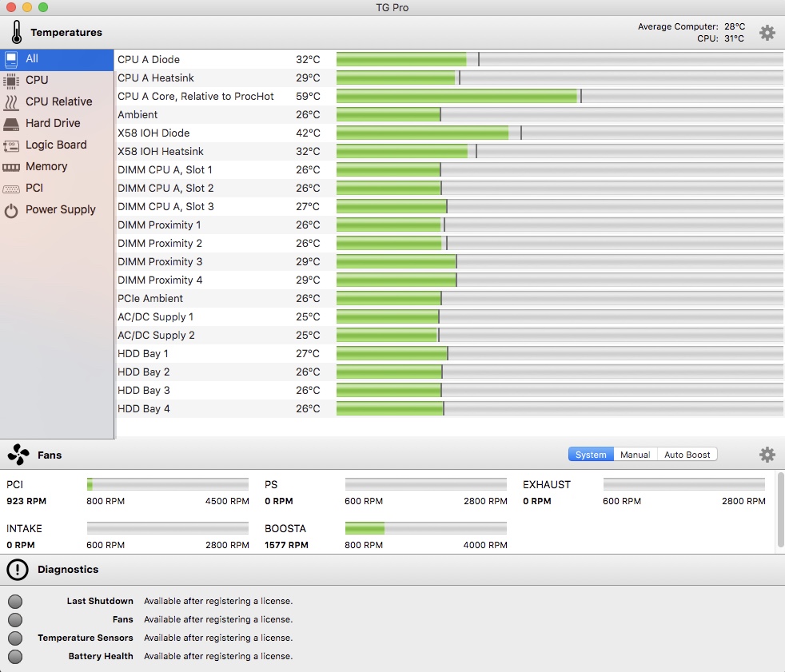Select the DIMM Proximity 3 row
The width and height of the screenshot is (785, 672).
click(x=449, y=262)
